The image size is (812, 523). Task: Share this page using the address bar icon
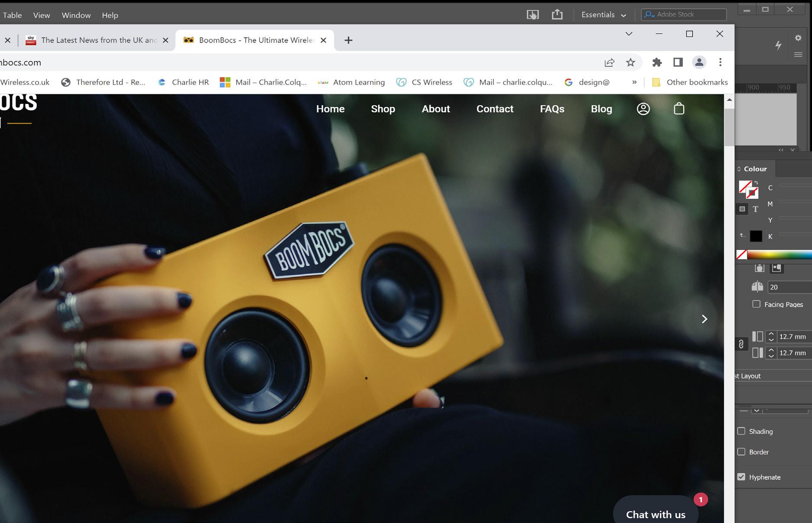pyautogui.click(x=609, y=62)
